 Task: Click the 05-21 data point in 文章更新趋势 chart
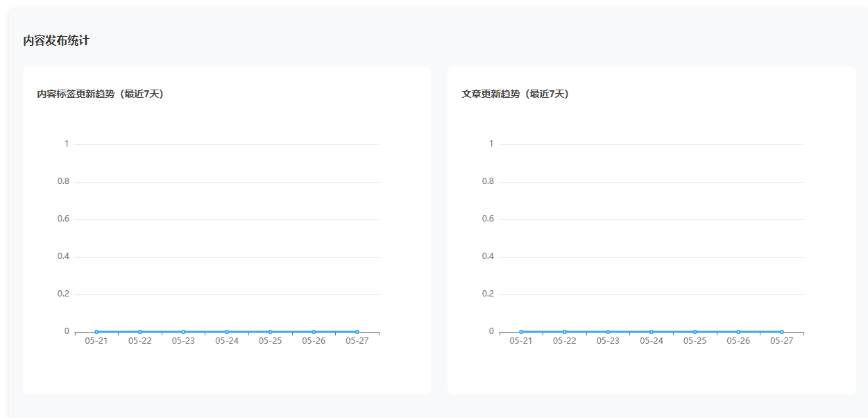click(521, 332)
